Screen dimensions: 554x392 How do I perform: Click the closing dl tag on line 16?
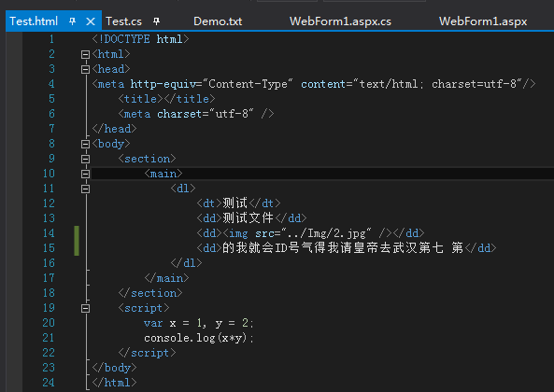pyautogui.click(x=186, y=263)
